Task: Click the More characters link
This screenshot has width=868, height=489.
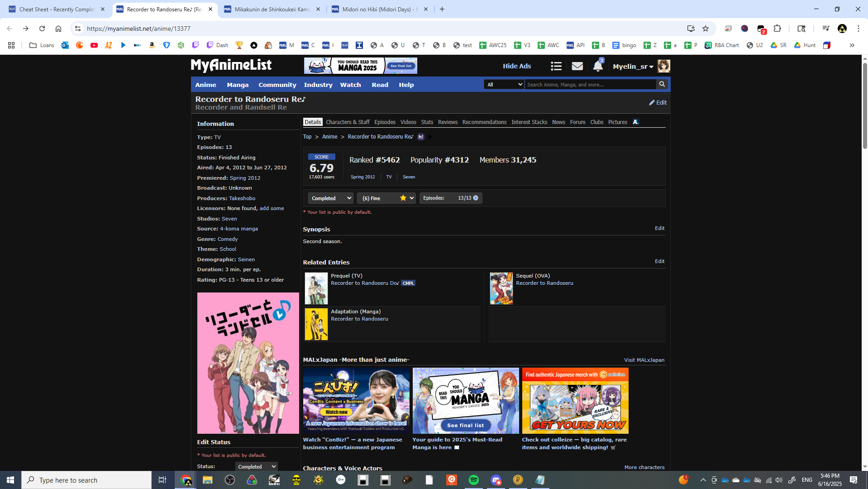Action: 644,467
